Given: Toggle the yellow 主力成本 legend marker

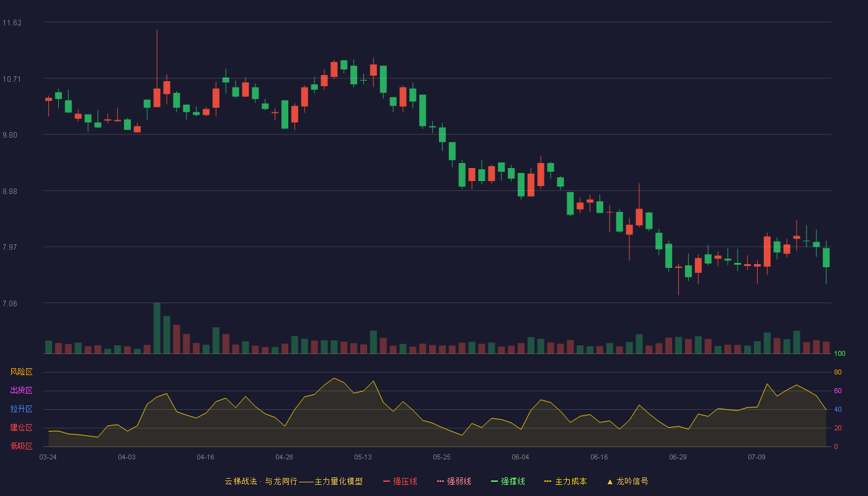Looking at the screenshot, I should [548, 482].
